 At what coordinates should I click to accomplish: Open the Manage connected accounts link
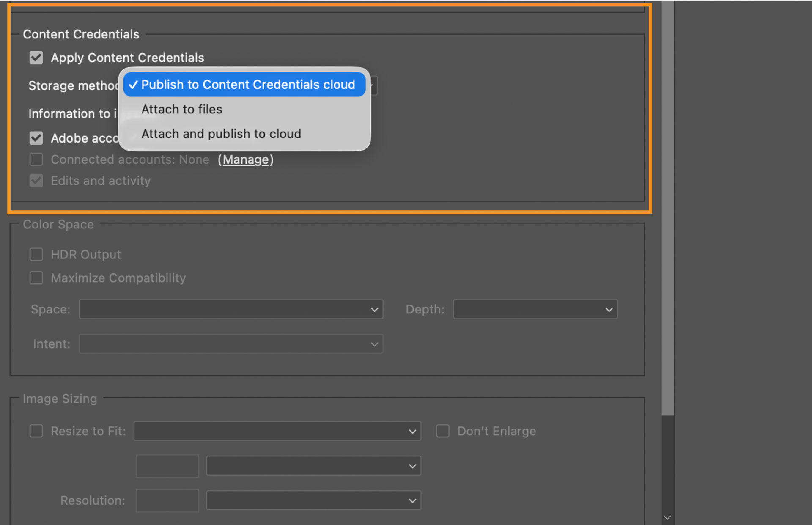tap(246, 160)
